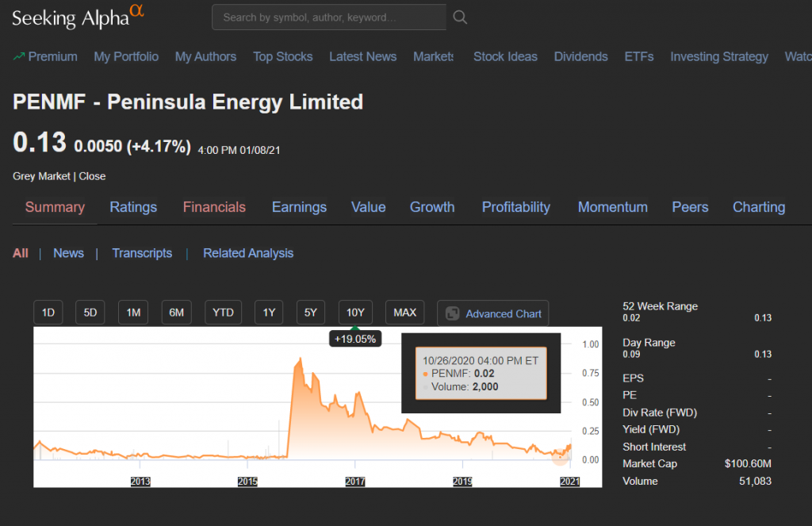Viewport: 812px width, 526px height.
Task: Click the price change +4.17% text
Action: (159, 147)
